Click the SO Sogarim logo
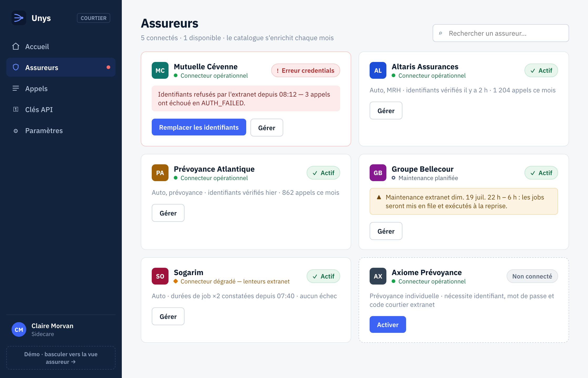The height and width of the screenshot is (378, 588). (160, 276)
